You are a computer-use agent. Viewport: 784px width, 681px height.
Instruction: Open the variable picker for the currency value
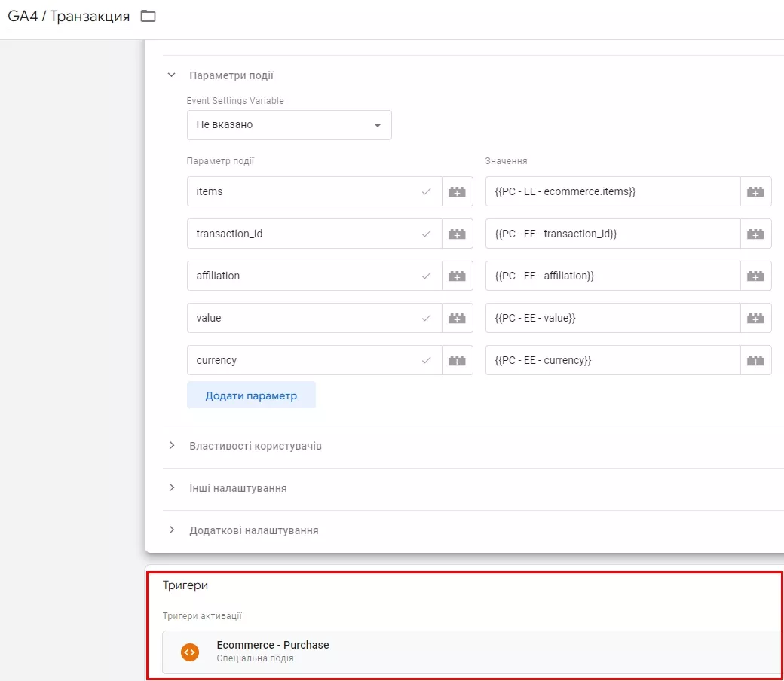point(755,360)
